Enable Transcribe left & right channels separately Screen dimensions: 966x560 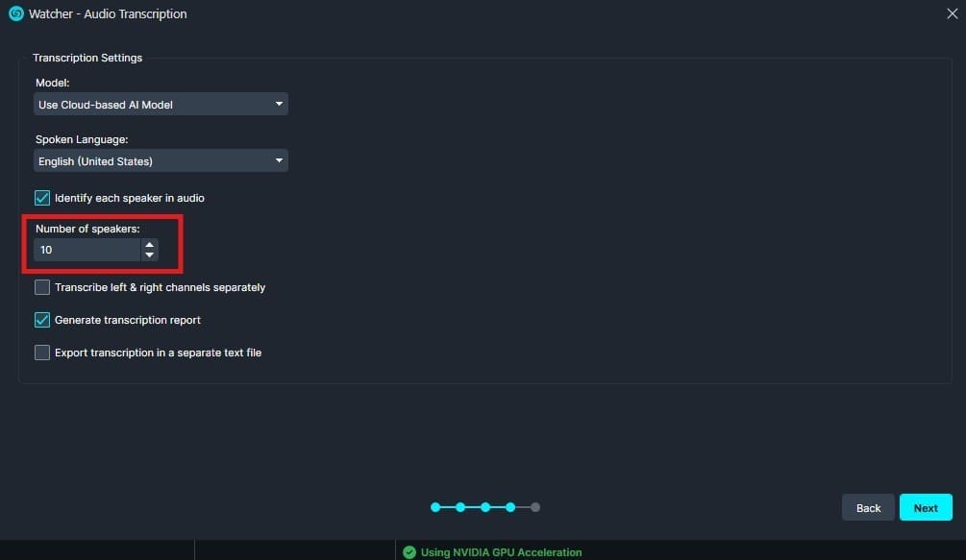42,287
